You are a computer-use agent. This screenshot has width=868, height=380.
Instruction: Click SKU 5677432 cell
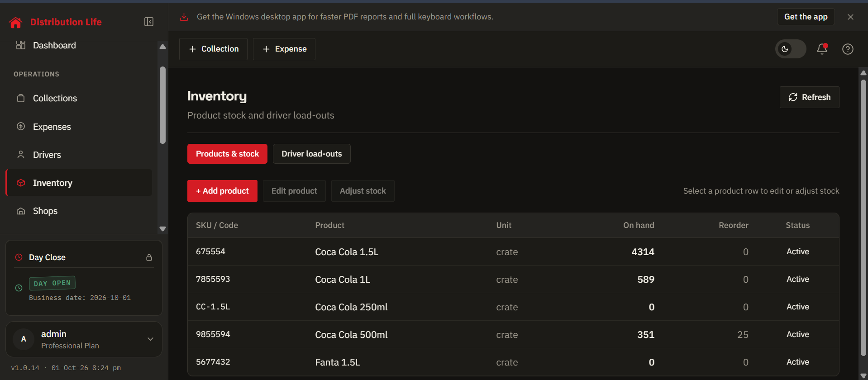coord(213,362)
